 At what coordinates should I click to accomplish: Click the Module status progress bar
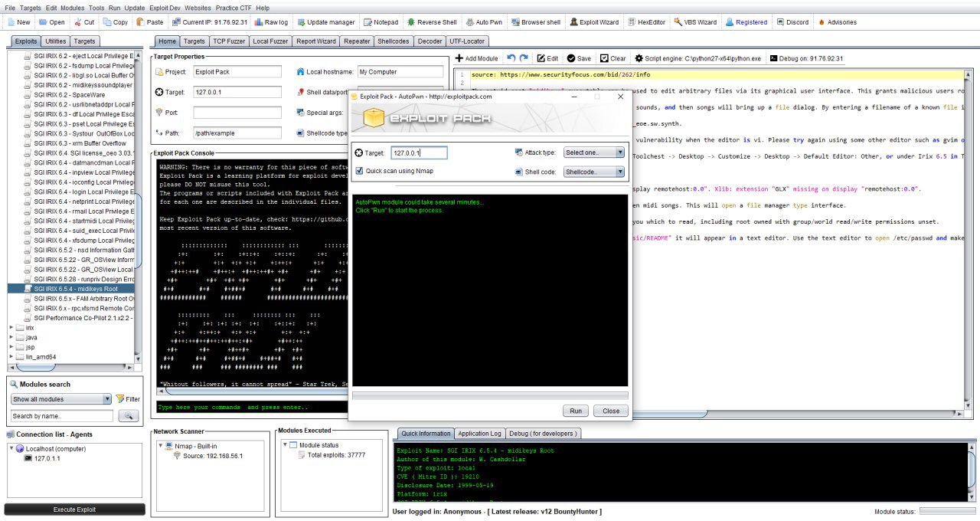pyautogui.click(x=948, y=511)
